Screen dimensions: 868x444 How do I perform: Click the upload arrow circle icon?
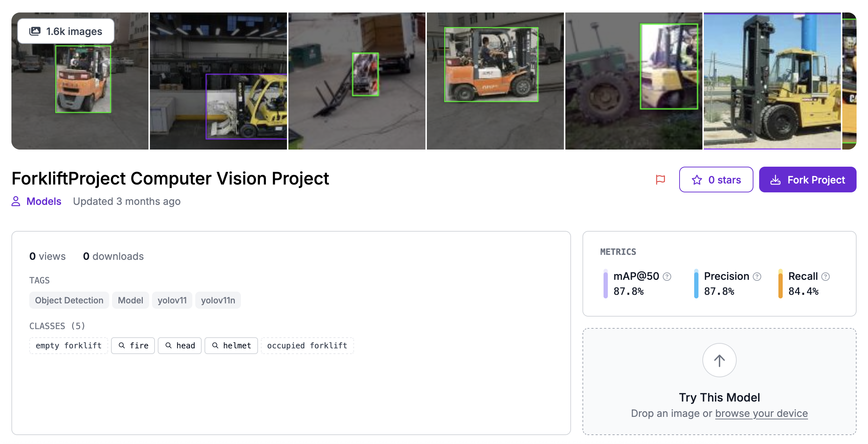coord(719,360)
